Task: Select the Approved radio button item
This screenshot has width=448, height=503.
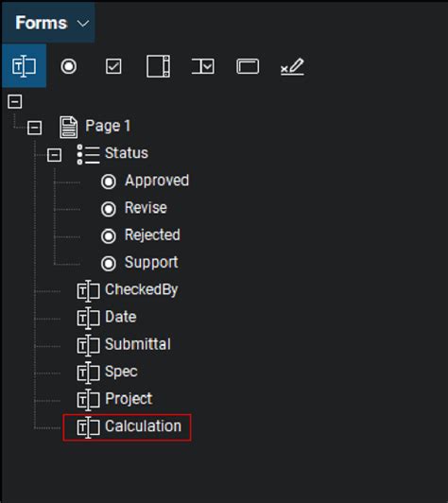Action: pyautogui.click(x=145, y=182)
